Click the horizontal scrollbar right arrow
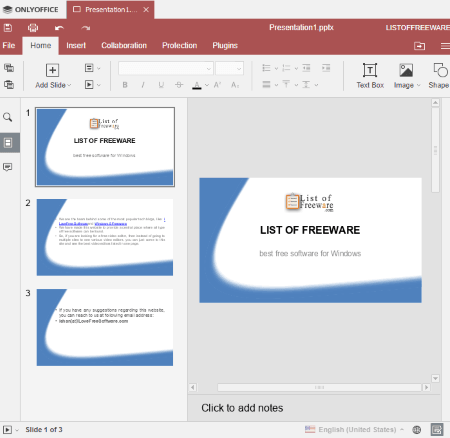 pos(426,387)
